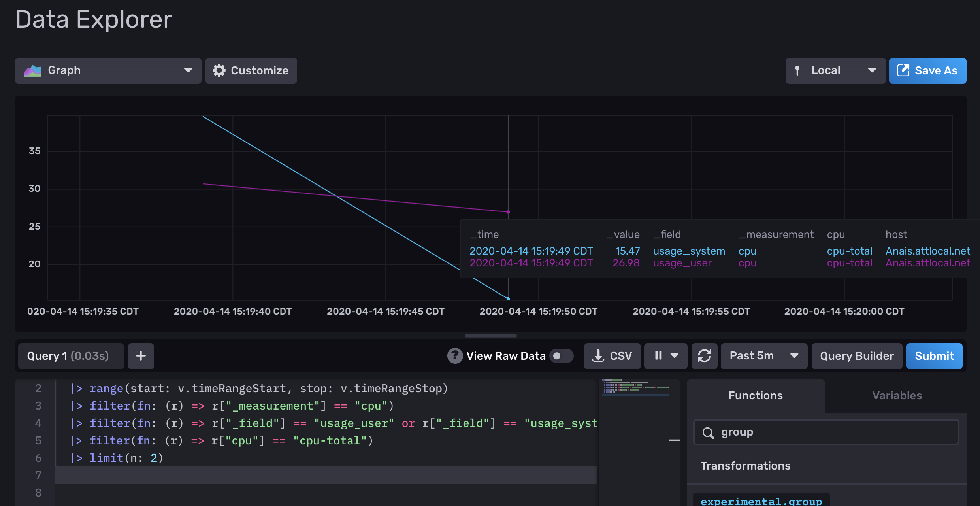This screenshot has height=506, width=980.
Task: Select the Functions tab
Action: pyautogui.click(x=755, y=395)
